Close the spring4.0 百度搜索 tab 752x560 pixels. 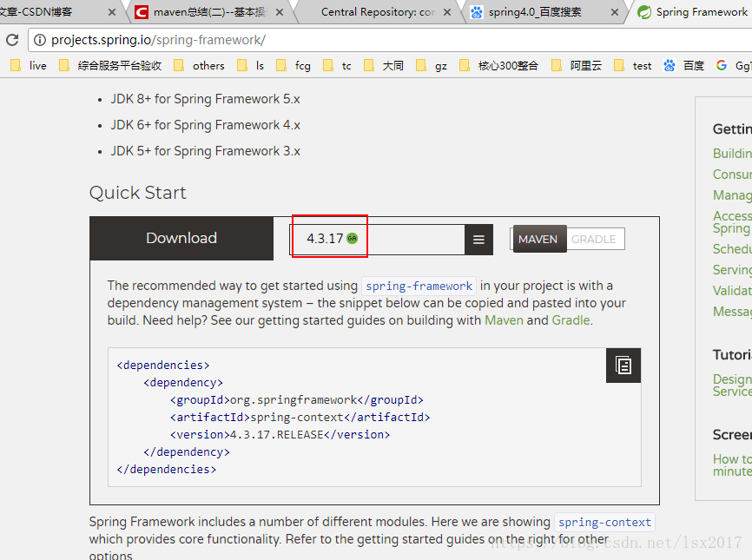614,12
